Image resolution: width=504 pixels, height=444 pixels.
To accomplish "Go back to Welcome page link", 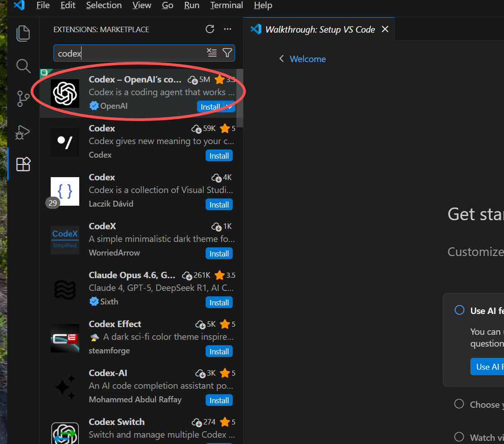I will tap(307, 59).
